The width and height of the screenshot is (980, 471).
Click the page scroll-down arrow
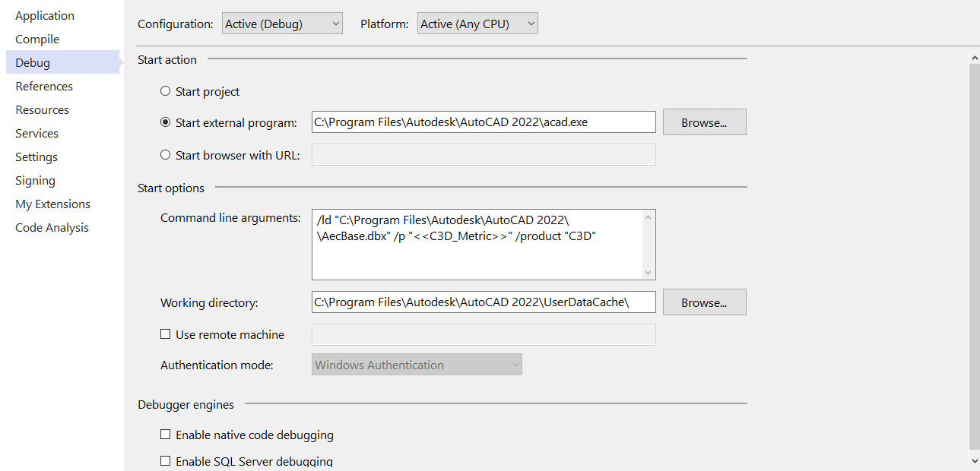(975, 460)
